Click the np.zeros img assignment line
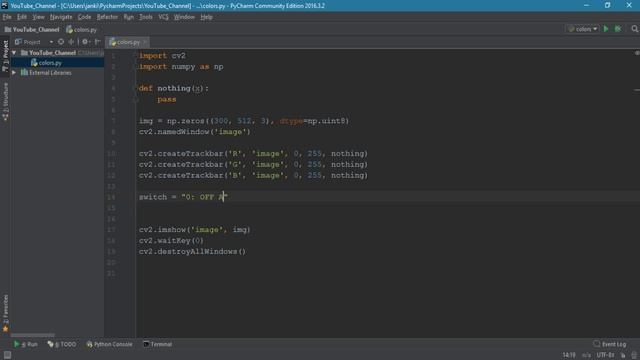The height and width of the screenshot is (360, 640). (x=244, y=121)
